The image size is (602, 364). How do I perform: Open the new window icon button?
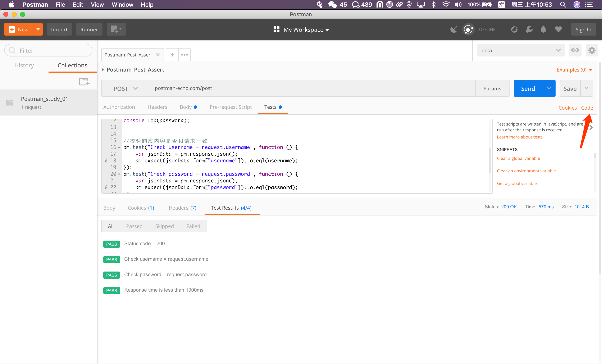point(116,29)
